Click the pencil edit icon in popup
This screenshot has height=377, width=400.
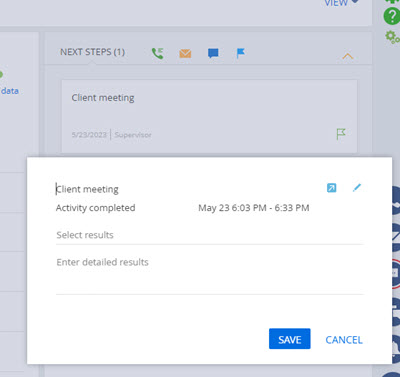point(357,188)
